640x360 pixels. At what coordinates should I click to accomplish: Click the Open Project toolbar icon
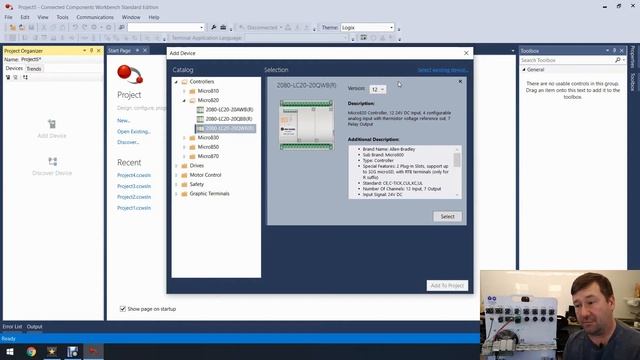22,28
